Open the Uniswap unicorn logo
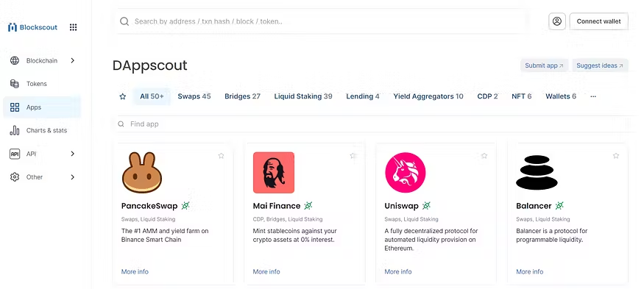This screenshot has height=289, width=644. (405, 172)
